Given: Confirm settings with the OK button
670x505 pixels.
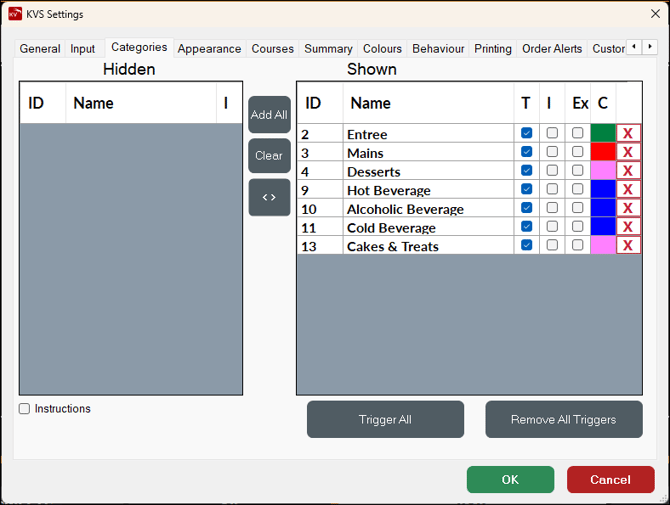Looking at the screenshot, I should 510,479.
